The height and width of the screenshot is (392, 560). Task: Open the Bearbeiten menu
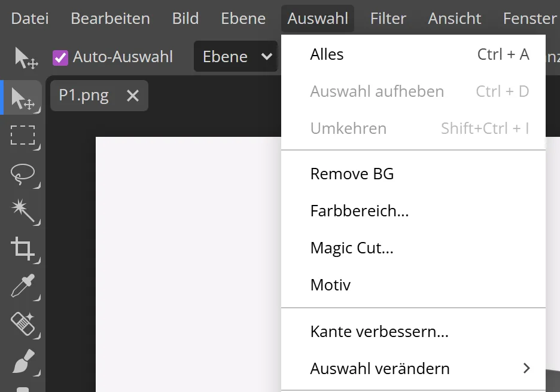click(110, 19)
